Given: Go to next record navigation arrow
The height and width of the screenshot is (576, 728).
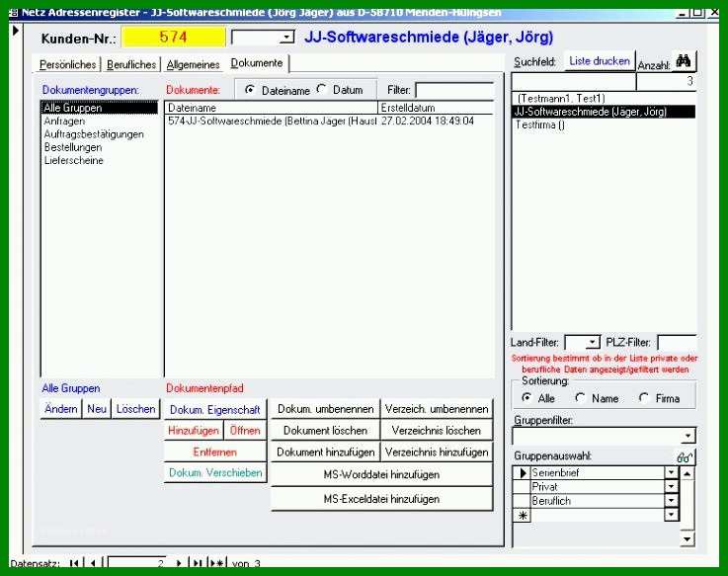Looking at the screenshot, I should click(x=179, y=563).
